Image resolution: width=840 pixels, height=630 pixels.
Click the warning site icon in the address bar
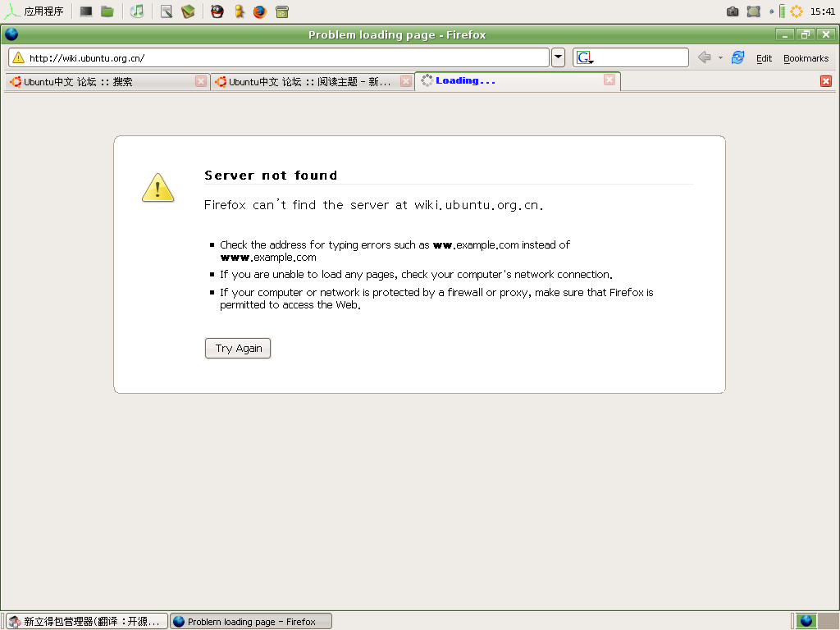tap(18, 58)
